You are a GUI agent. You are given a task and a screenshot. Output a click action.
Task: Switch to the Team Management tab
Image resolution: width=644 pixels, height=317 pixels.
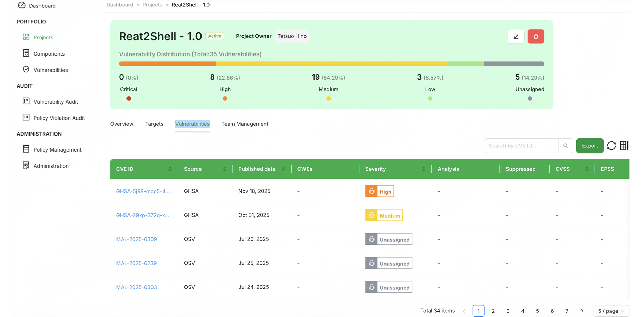click(245, 124)
